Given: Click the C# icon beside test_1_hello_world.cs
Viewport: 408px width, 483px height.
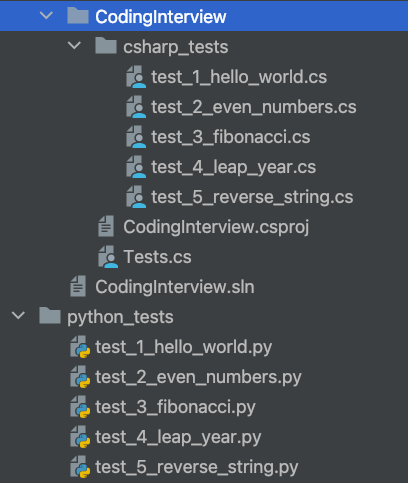Looking at the screenshot, I should (x=136, y=77).
